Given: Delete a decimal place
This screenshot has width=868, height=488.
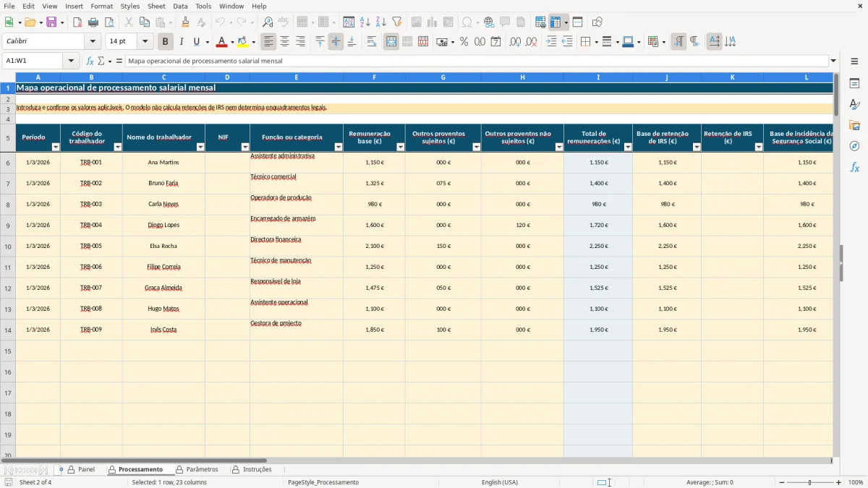Looking at the screenshot, I should pos(532,42).
